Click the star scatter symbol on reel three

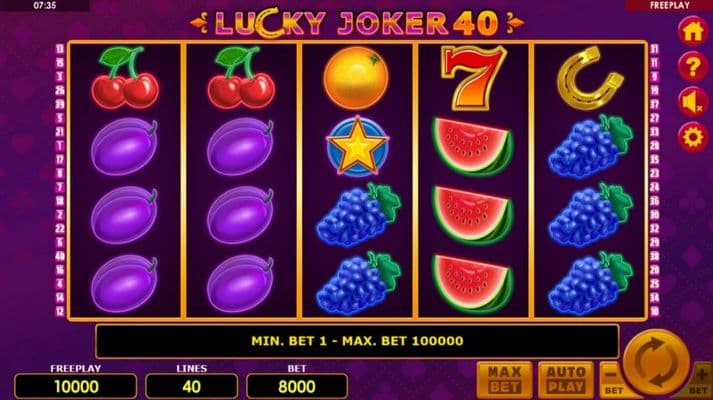[357, 146]
